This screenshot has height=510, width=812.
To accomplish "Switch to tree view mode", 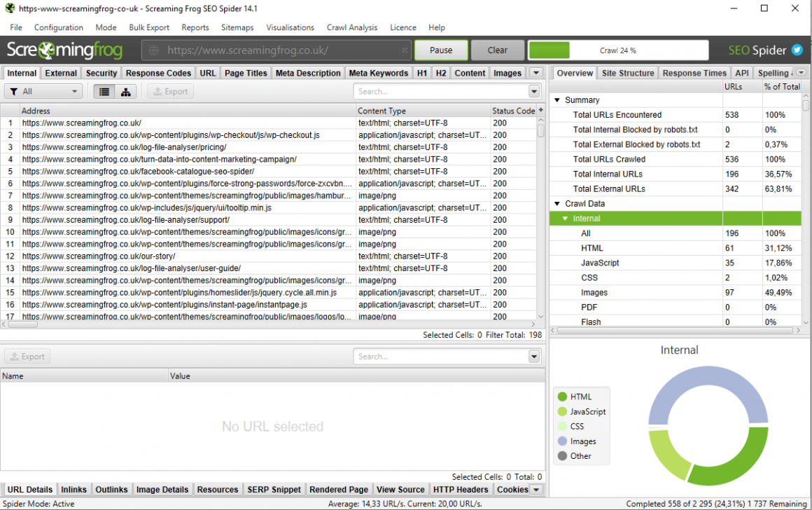I will tap(125, 92).
